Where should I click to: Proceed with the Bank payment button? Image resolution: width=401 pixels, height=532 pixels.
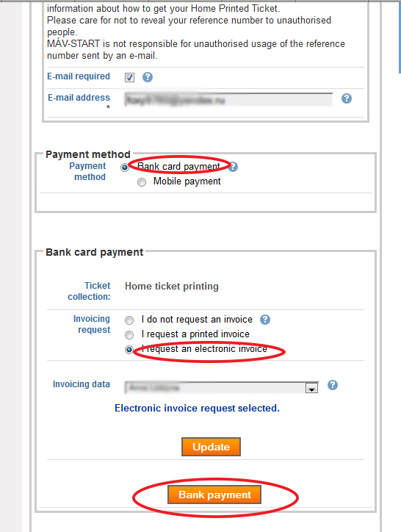coord(214,495)
